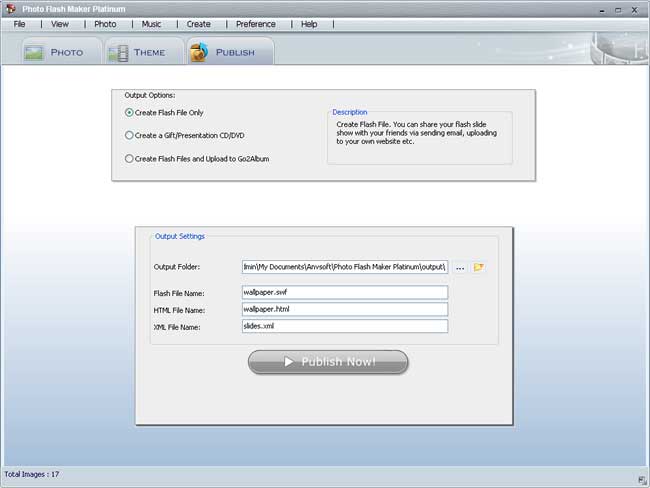Open the Create menu
Screen dimensions: 650x488
(199, 24)
